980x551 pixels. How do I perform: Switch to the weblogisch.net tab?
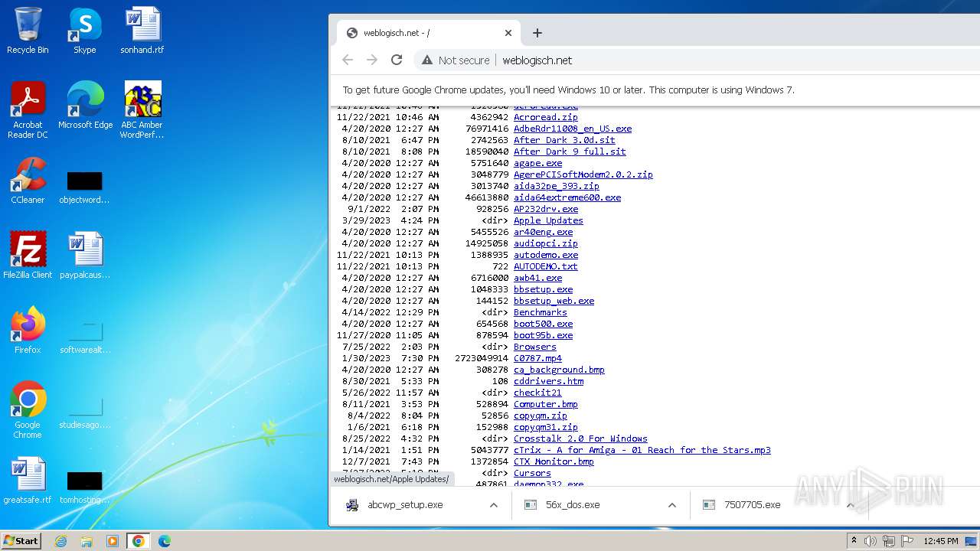tap(429, 33)
